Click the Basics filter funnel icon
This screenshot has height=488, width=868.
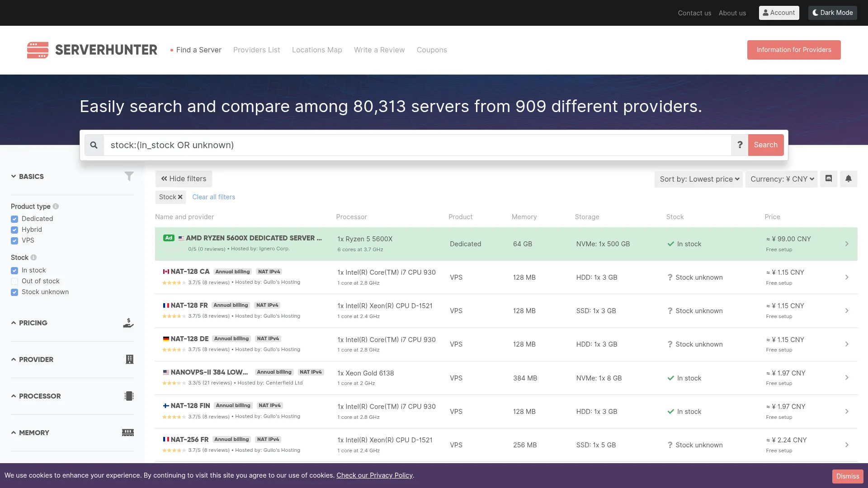[129, 176]
